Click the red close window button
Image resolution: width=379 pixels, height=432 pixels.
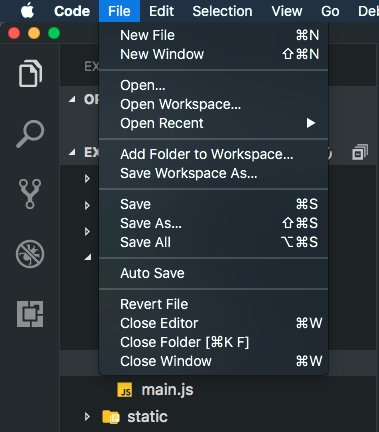(x=14, y=33)
